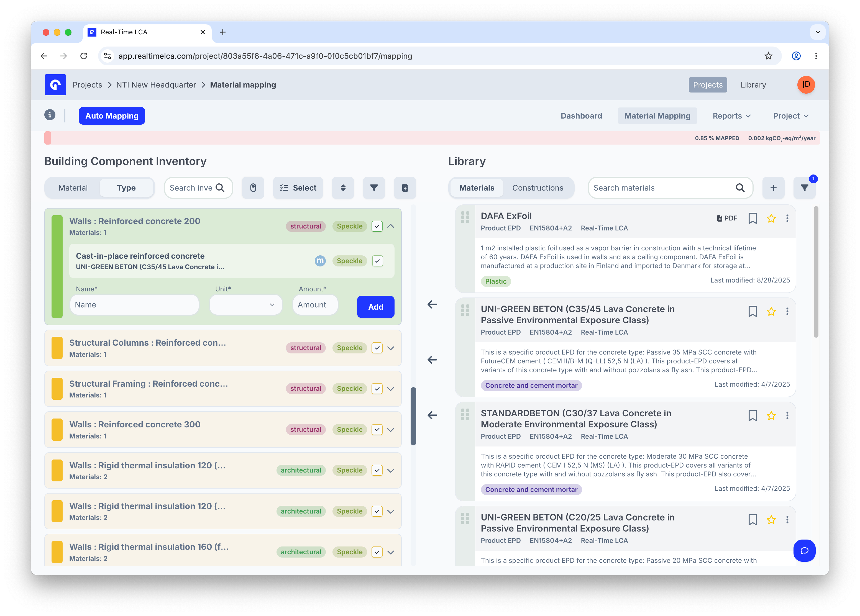The height and width of the screenshot is (616, 860).
Task: Toggle checkbox for Walls : Reinforced concrete 300
Action: click(377, 430)
